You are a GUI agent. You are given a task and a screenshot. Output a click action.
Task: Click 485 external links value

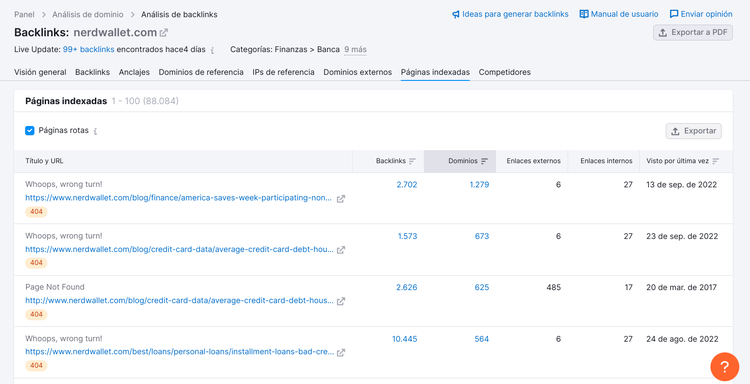tap(553, 287)
